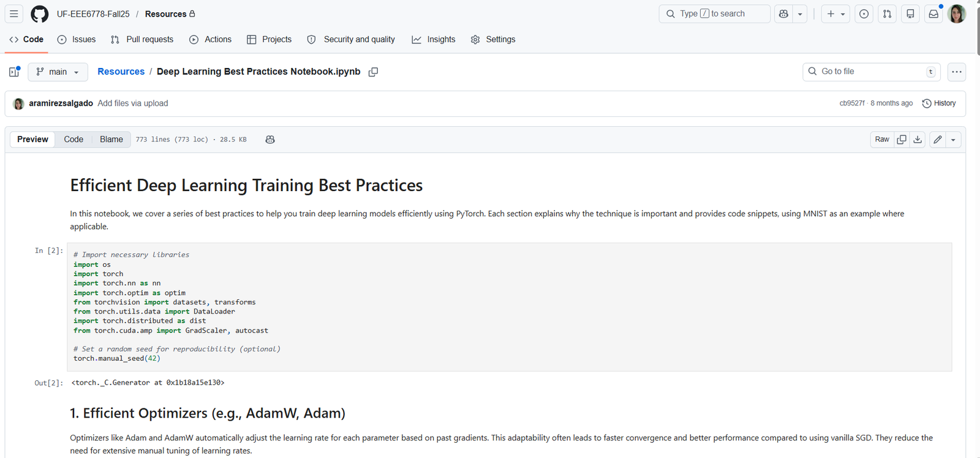Open the repositories icon in header

(910, 13)
